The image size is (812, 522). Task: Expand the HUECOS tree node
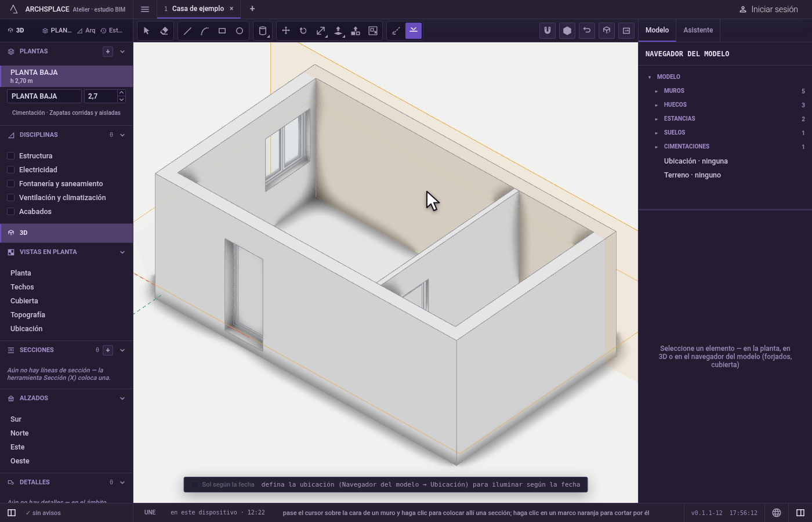(657, 105)
